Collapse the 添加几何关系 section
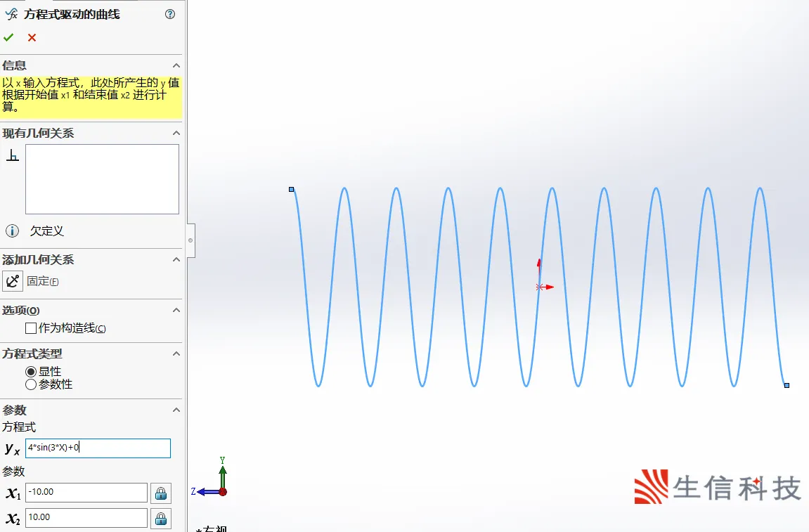This screenshot has width=809, height=532. tap(176, 259)
